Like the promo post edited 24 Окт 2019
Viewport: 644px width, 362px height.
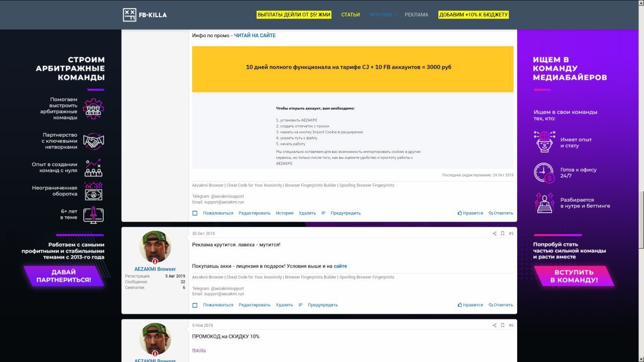470,213
